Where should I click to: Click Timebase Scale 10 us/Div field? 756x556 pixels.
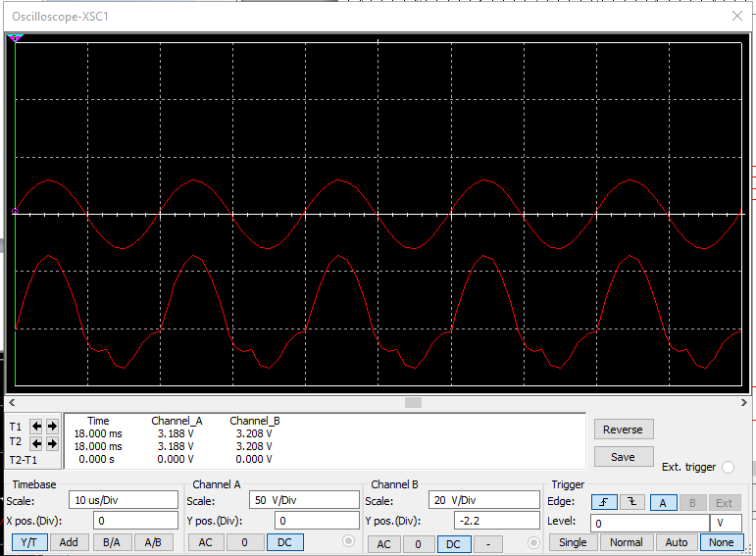point(123,500)
